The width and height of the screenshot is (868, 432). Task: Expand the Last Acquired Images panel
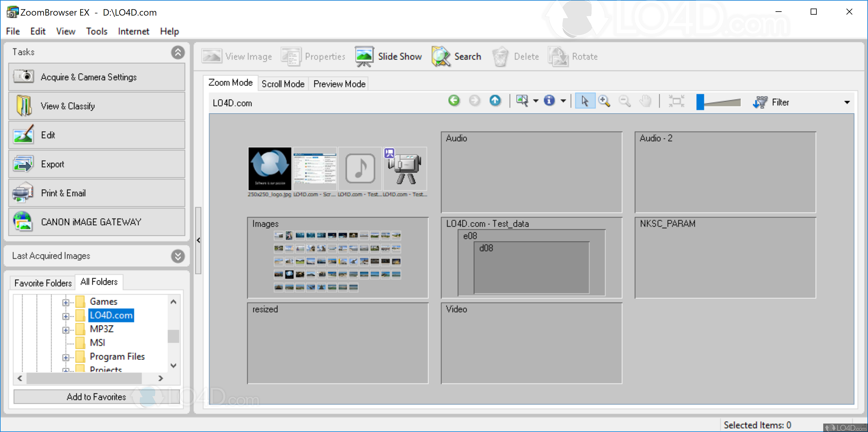click(178, 256)
